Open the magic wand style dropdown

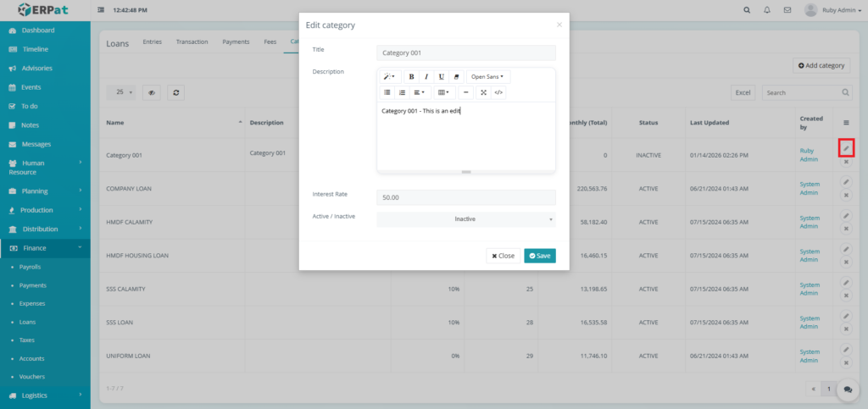pos(389,76)
